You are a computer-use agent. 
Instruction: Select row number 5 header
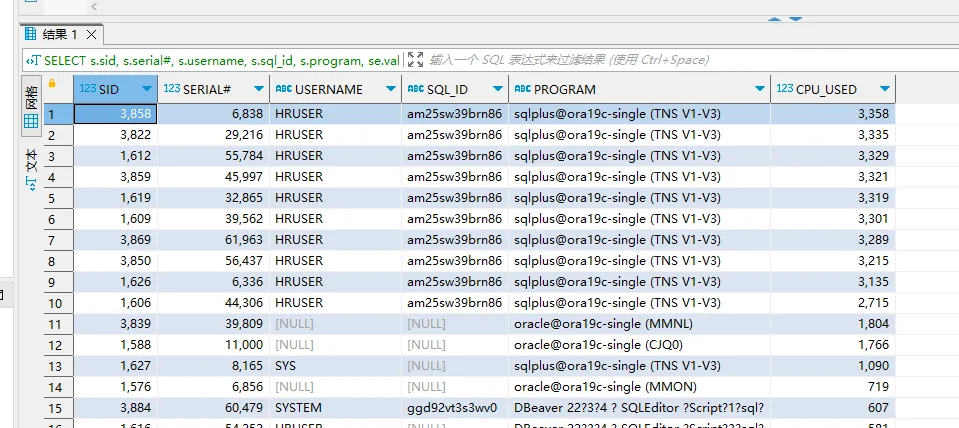[x=59, y=198]
